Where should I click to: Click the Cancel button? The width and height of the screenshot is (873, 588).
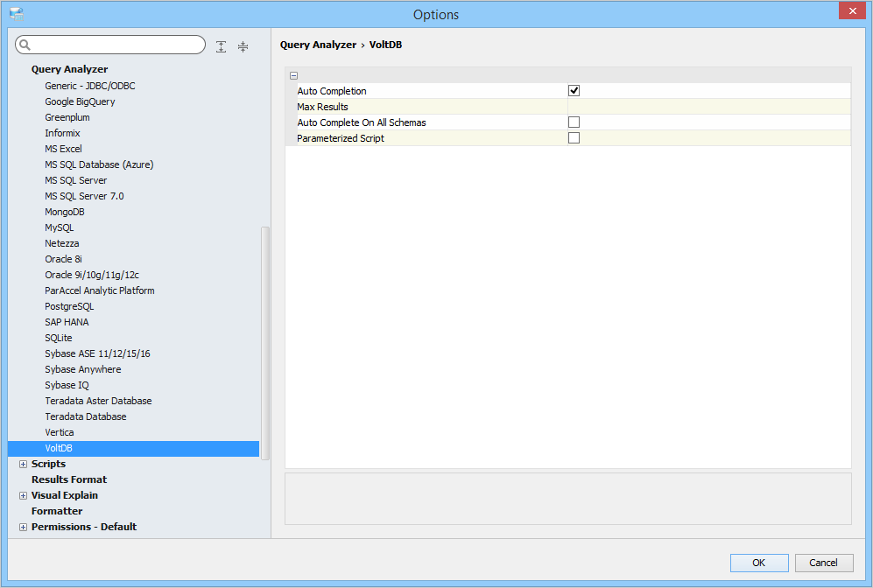pyautogui.click(x=823, y=563)
